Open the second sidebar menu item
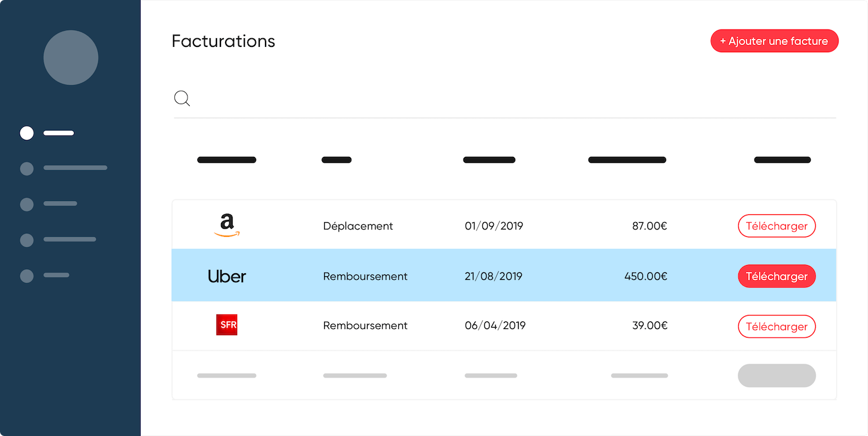868x436 pixels. tap(64, 168)
